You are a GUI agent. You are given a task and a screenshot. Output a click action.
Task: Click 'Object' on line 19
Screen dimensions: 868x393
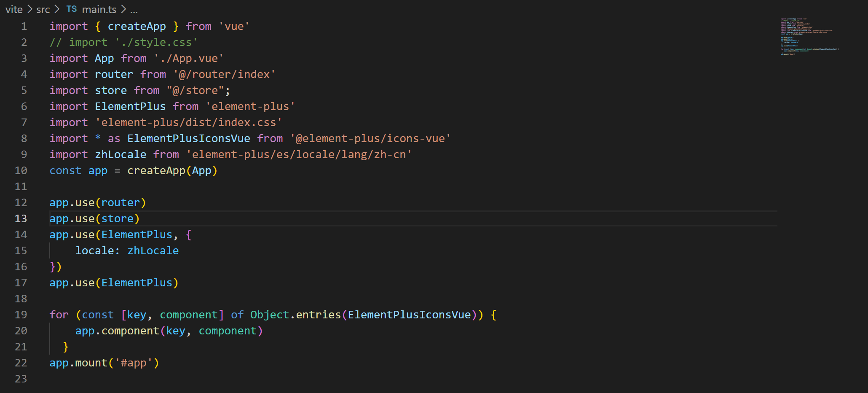coord(270,315)
